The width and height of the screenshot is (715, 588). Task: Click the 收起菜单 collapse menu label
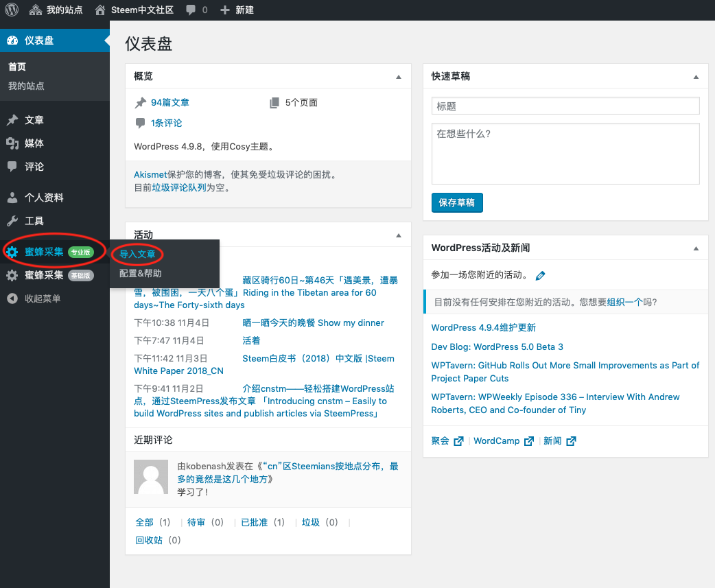click(43, 298)
